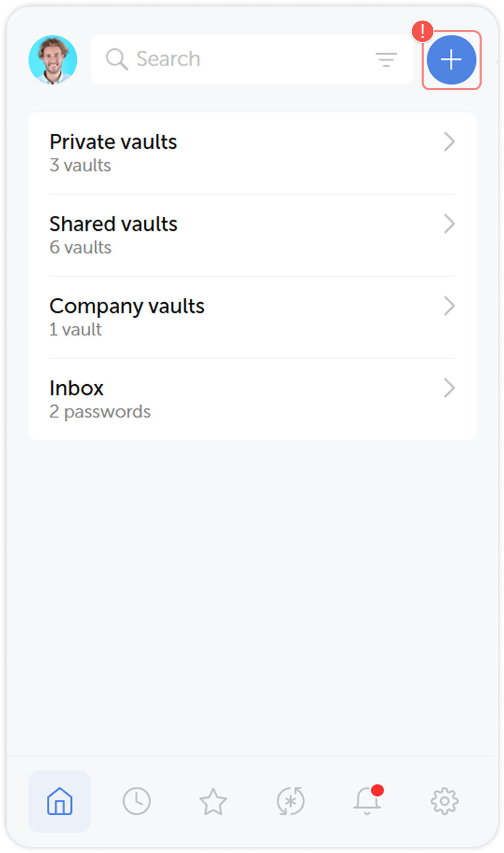Open Settings via the gear icon
504x853 pixels.
(x=445, y=800)
